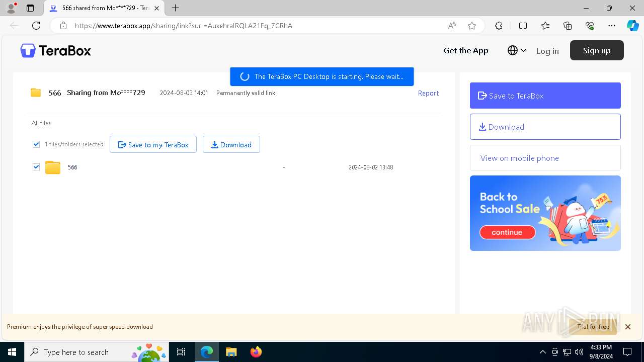Click the taskbar search box

point(98,352)
